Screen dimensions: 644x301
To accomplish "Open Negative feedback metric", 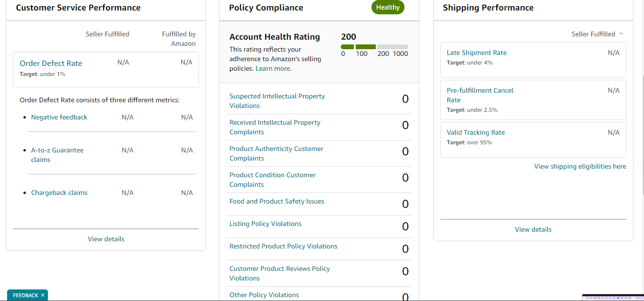I will click(59, 117).
